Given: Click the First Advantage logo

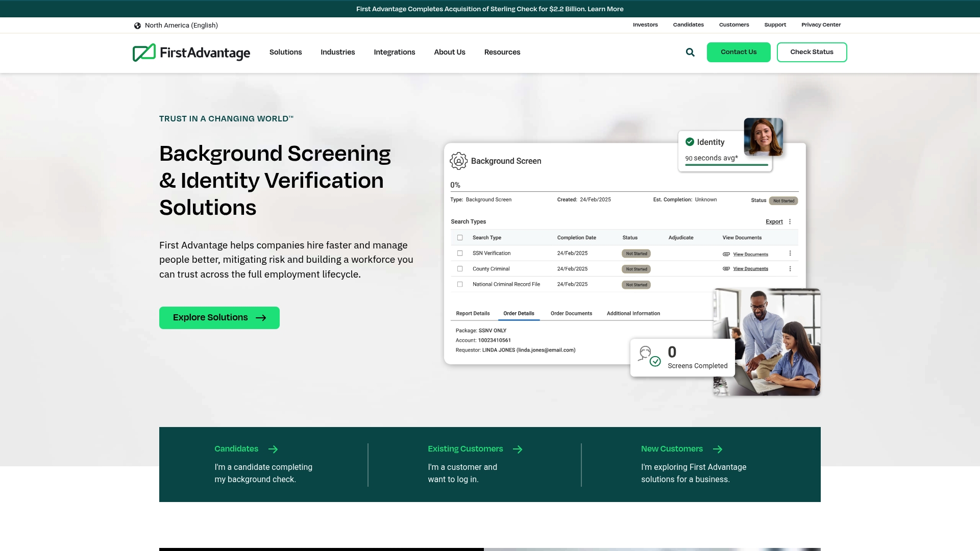Looking at the screenshot, I should coord(191,53).
